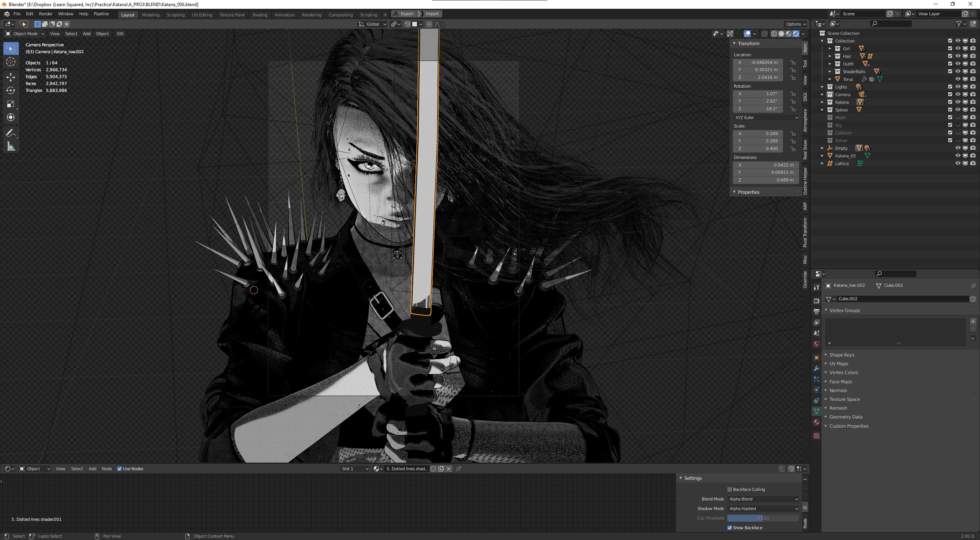
Task: Disable rendering for the Katana collection
Action: 973,102
